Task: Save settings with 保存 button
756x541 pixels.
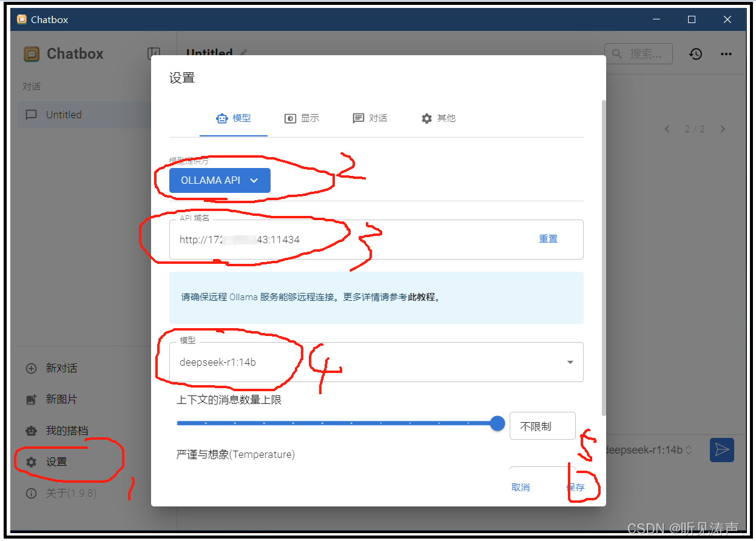Action: 576,488
